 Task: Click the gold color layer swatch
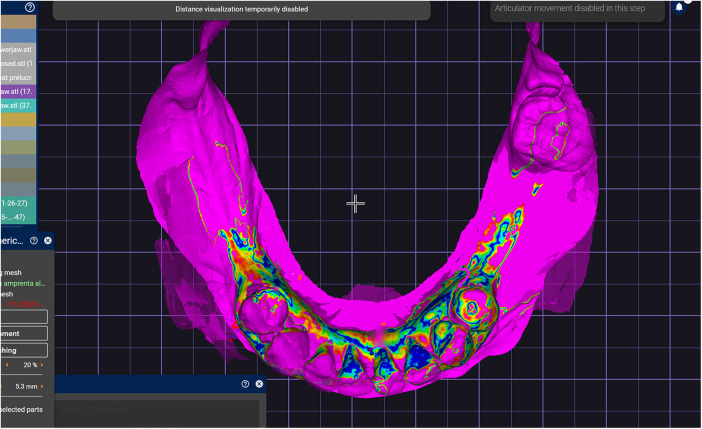[x=18, y=120]
